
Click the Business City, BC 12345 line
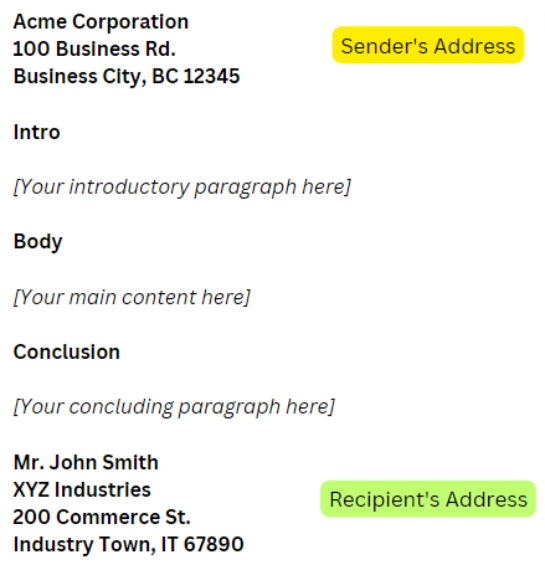click(127, 77)
